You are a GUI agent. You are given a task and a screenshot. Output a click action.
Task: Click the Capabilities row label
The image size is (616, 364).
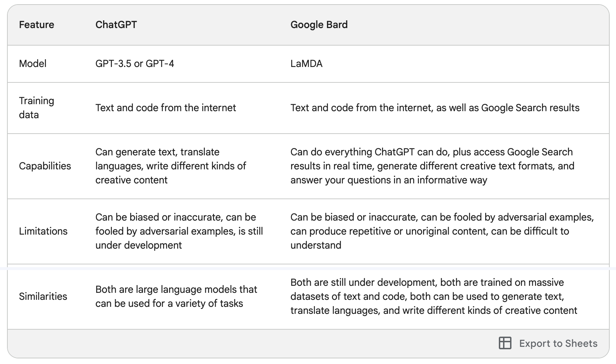tap(45, 166)
